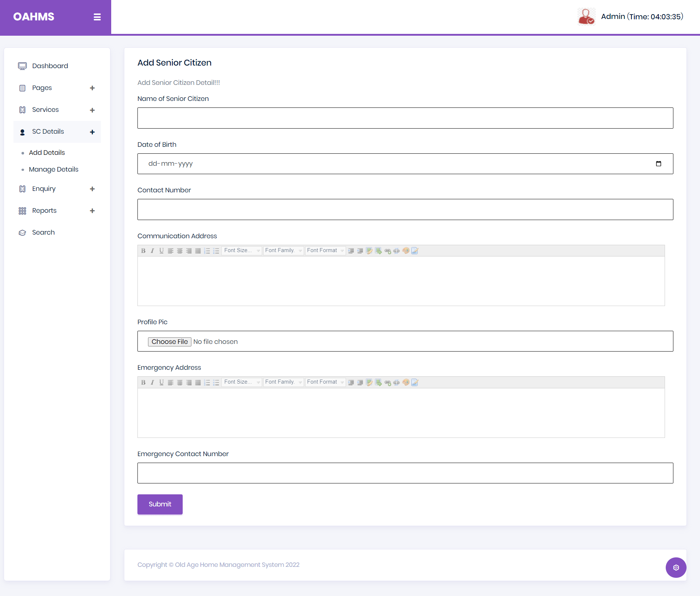Open the color palette picker in Communication Address
Image resolution: width=700 pixels, height=596 pixels.
click(406, 251)
